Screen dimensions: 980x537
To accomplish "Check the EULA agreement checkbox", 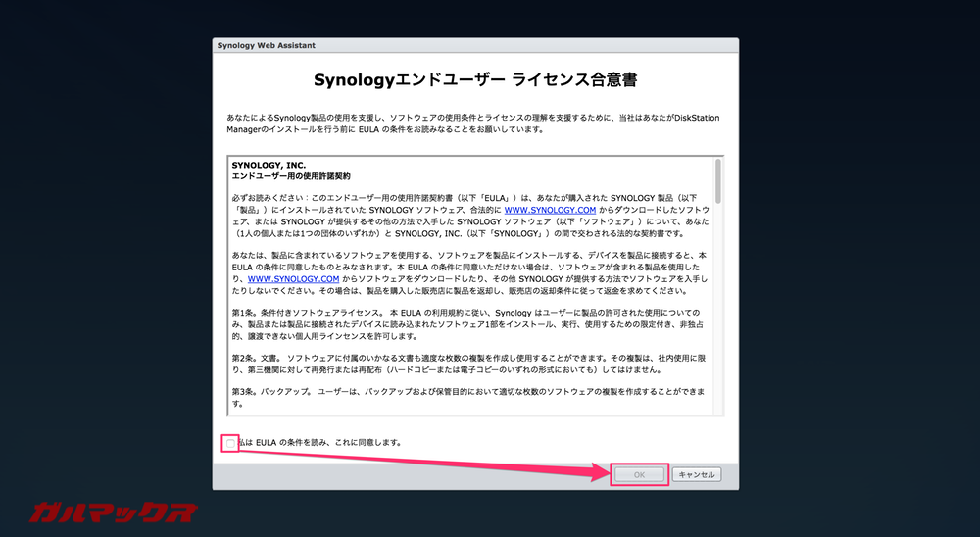I will coord(230,443).
